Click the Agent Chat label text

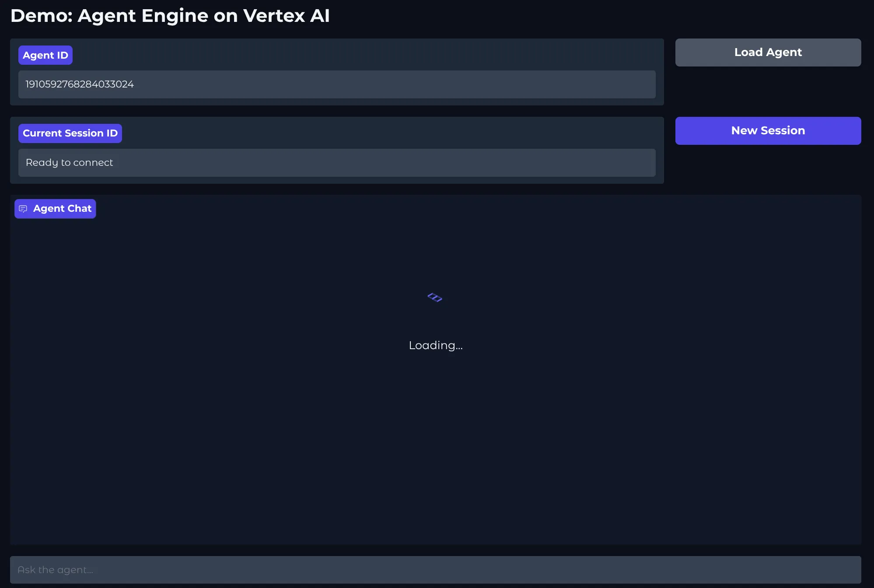pyautogui.click(x=62, y=209)
